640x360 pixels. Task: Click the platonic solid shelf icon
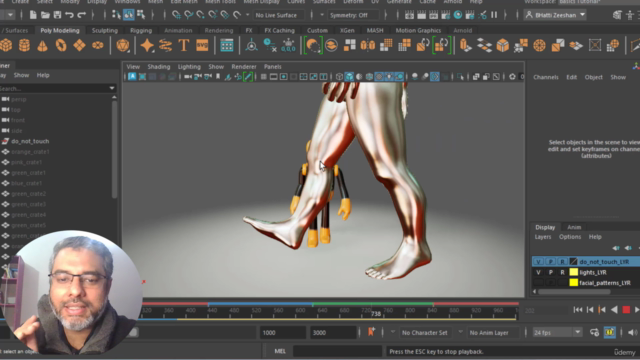[122, 45]
